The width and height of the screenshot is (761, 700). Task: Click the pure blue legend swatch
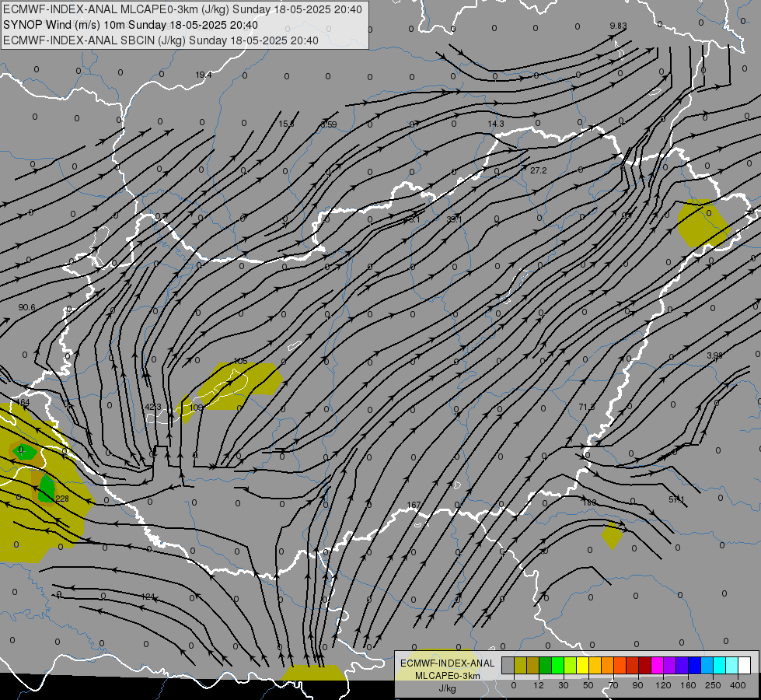click(695, 665)
